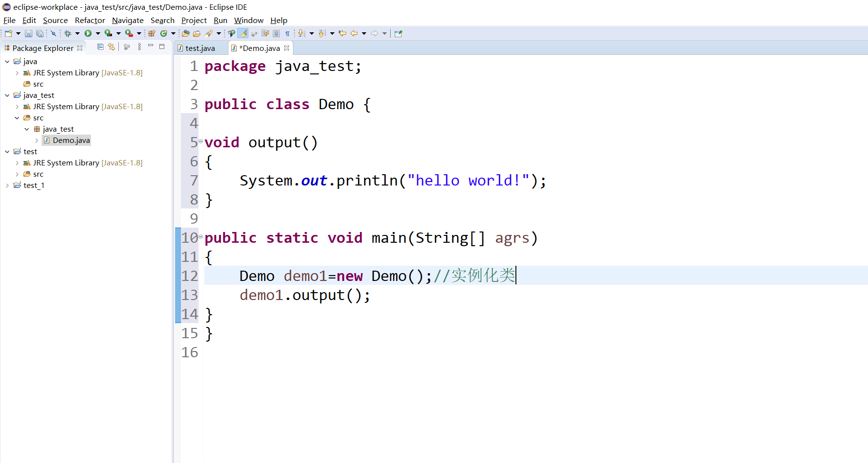Toggle Skip All Breakpoints icon

(x=53, y=33)
